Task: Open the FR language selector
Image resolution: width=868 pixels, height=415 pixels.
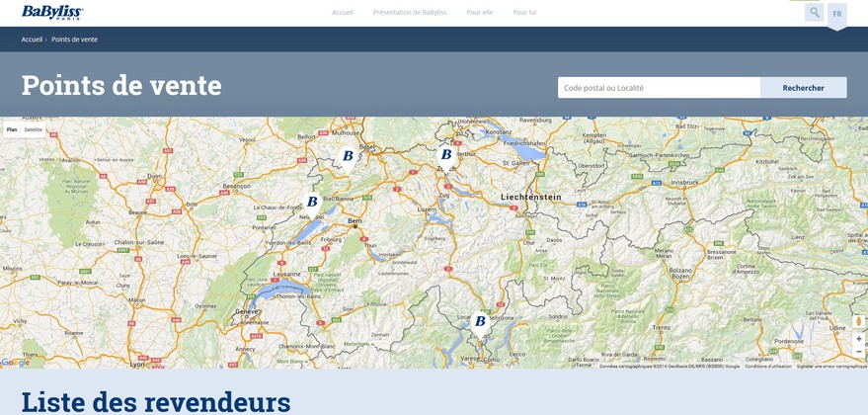Action: [837, 15]
